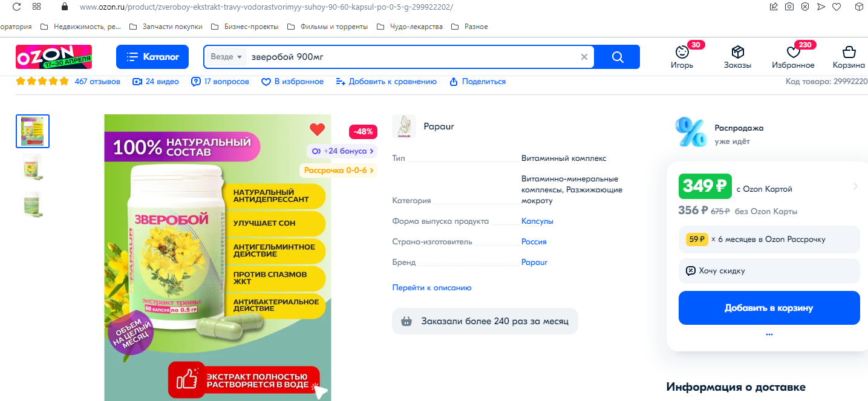This screenshot has height=401, width=868.
Task: Click Добавить к сравнению
Action: (x=386, y=82)
